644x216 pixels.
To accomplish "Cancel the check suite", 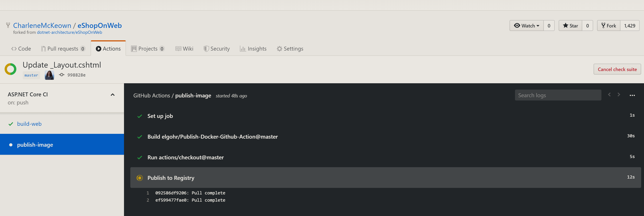I will tap(617, 69).
